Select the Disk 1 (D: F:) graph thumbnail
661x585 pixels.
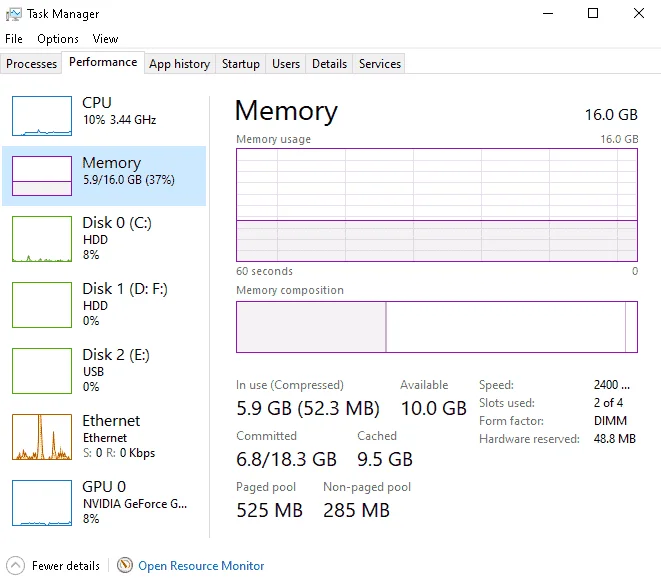click(42, 305)
